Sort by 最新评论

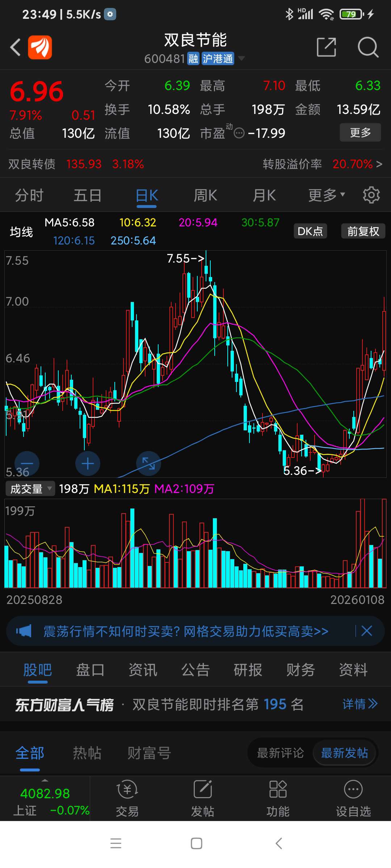pos(280,753)
